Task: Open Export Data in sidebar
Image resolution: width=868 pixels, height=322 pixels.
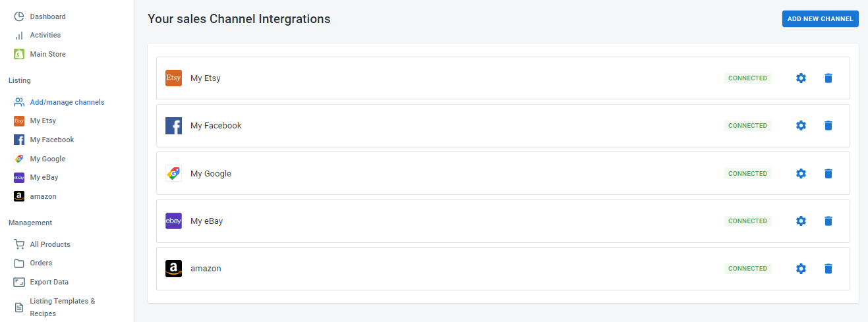Action: 49,282
